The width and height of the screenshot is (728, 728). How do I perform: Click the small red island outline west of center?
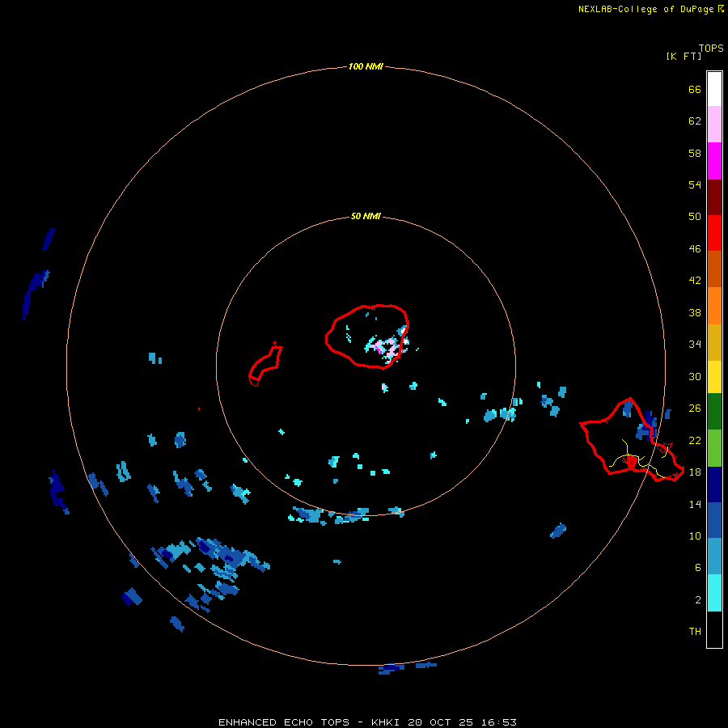pos(265,365)
